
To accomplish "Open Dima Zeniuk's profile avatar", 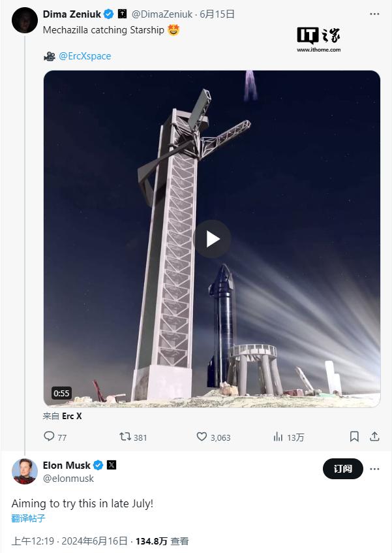I will click(25, 20).
